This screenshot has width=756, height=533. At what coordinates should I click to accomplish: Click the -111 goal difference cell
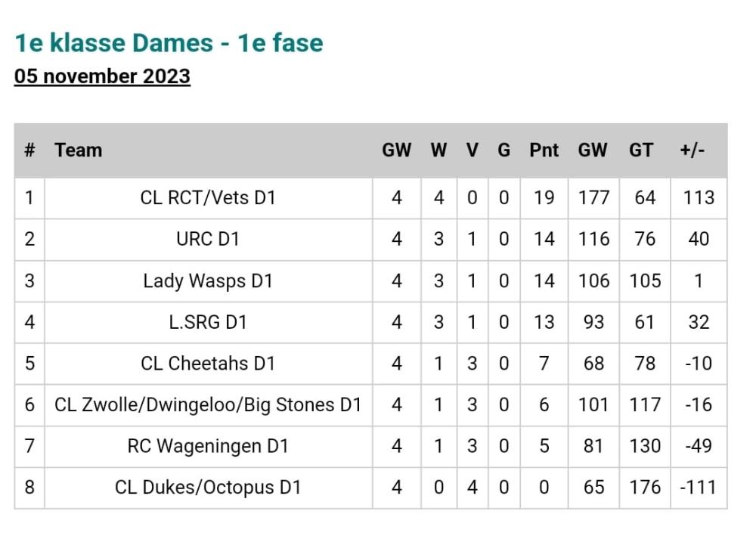(698, 487)
